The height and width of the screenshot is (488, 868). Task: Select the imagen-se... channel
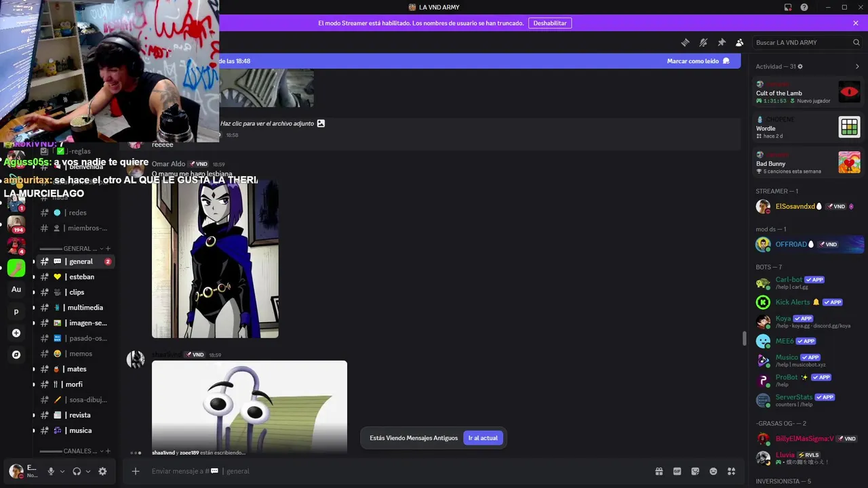(x=76, y=323)
